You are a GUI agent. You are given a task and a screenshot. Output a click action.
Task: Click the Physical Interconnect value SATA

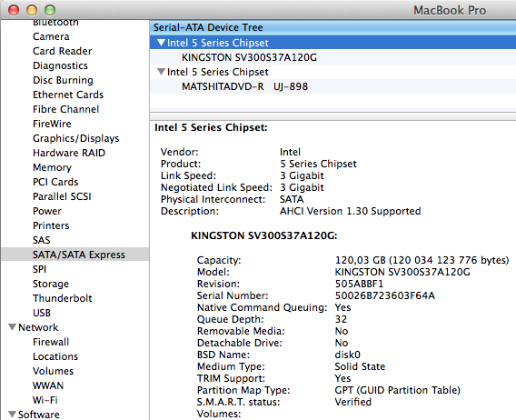pyautogui.click(x=292, y=199)
